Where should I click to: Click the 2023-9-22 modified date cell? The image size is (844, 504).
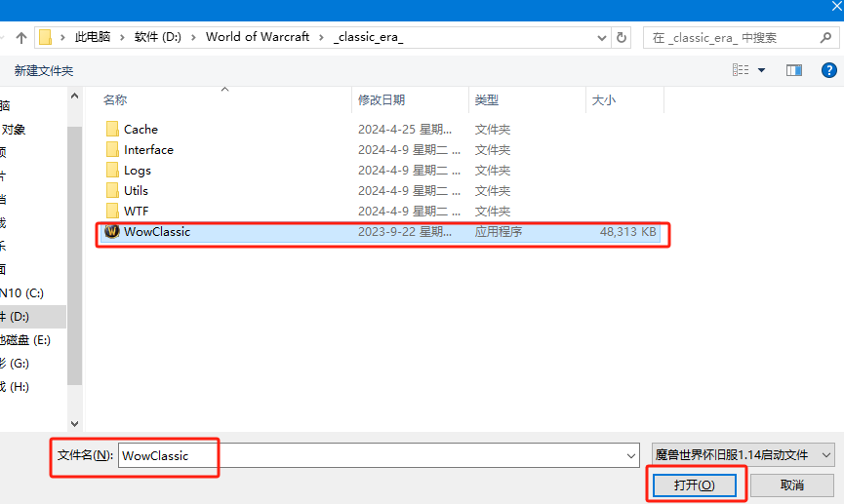pyautogui.click(x=405, y=232)
